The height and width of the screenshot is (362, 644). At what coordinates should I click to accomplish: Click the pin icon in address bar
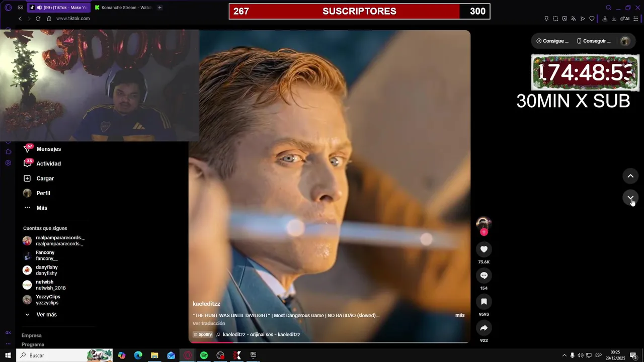(546, 19)
